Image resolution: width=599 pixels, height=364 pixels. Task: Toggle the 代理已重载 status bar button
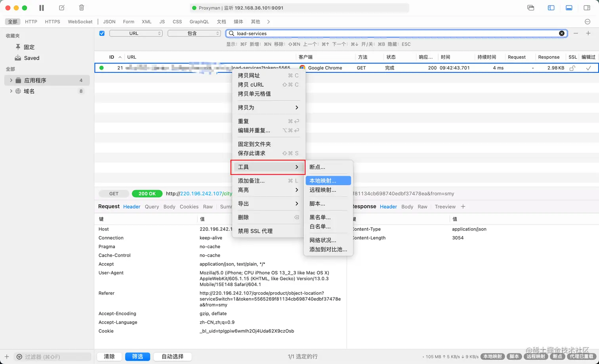click(582, 356)
